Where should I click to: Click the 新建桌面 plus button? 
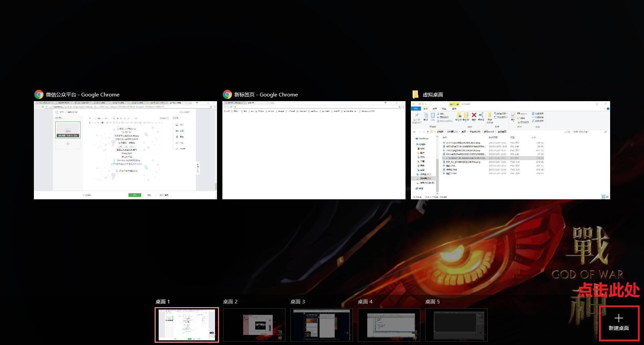[619, 323]
